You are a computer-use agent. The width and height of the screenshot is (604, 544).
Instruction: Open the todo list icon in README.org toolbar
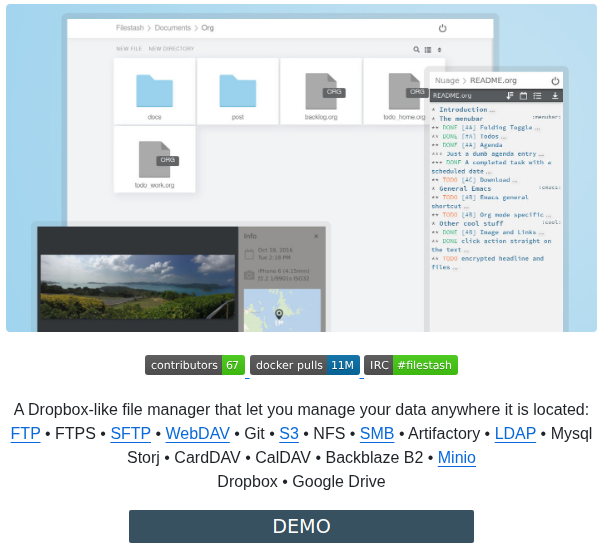[x=537, y=96]
